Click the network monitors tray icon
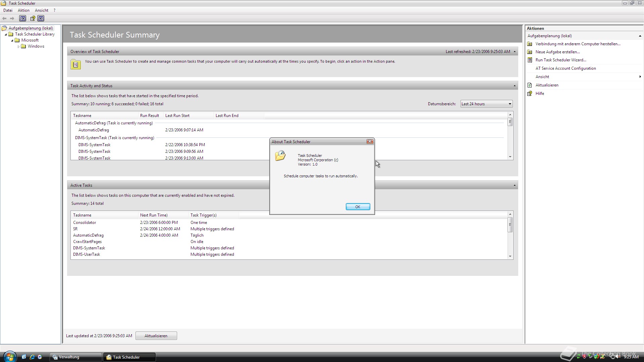The image size is (644, 362). click(612, 356)
